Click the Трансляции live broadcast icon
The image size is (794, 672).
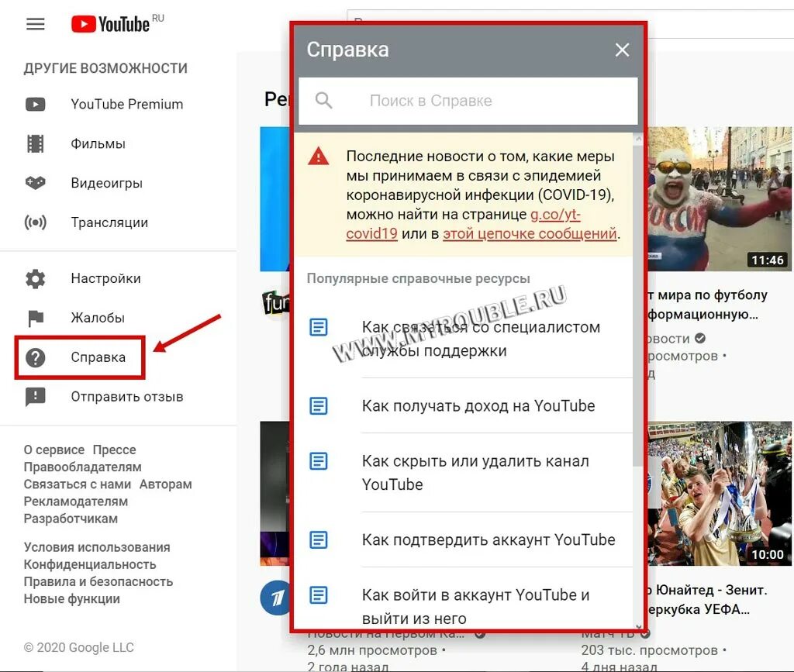click(x=36, y=222)
